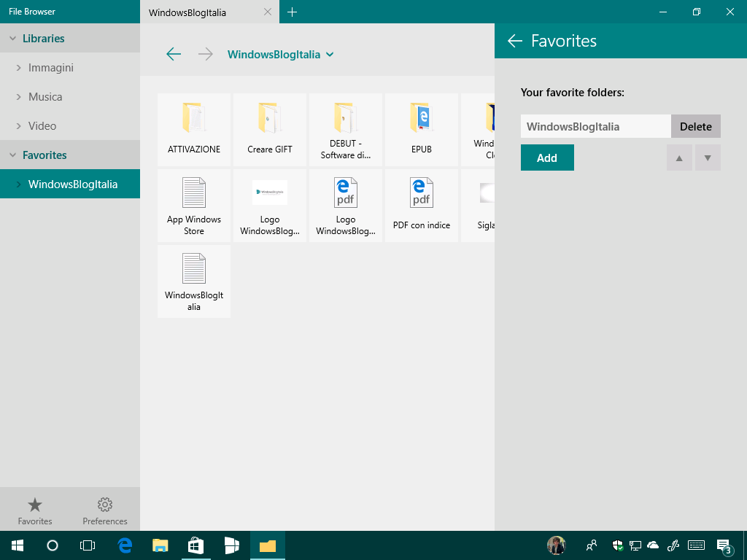This screenshot has width=747, height=560.
Task: Open Favorites via the star icon
Action: [x=35, y=510]
